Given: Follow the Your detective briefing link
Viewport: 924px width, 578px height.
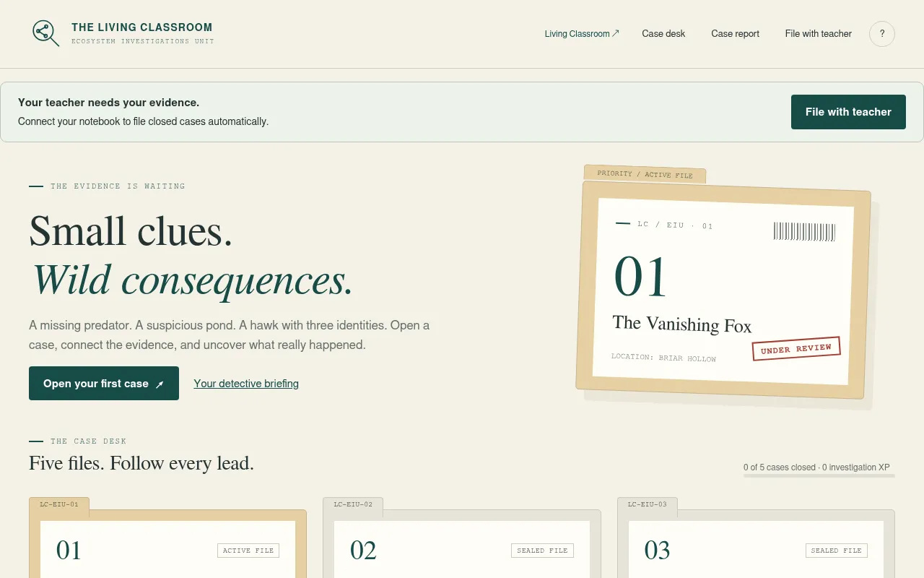Looking at the screenshot, I should click(246, 384).
